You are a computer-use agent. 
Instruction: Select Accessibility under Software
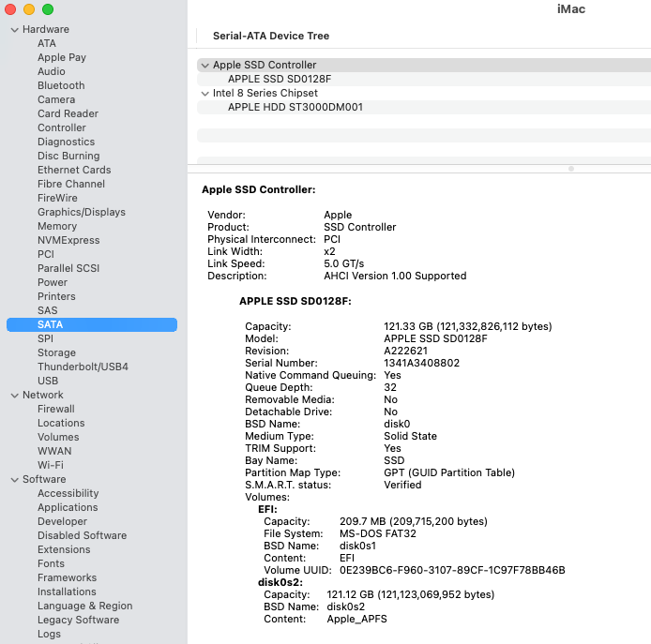tap(68, 493)
